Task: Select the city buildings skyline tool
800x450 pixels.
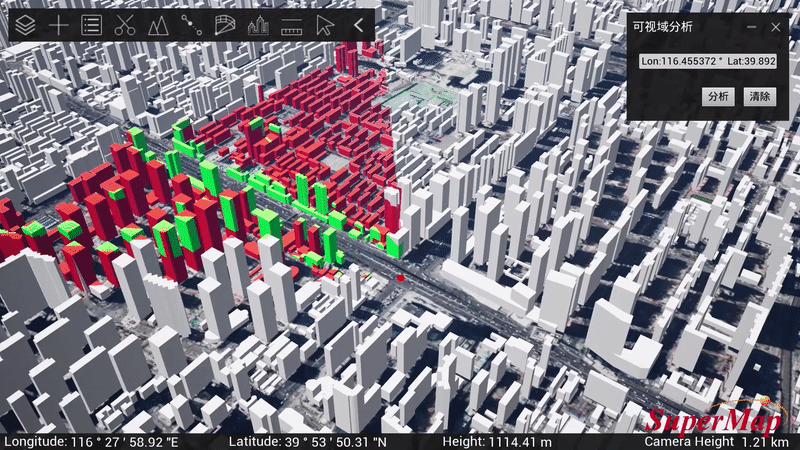Action: point(258,25)
